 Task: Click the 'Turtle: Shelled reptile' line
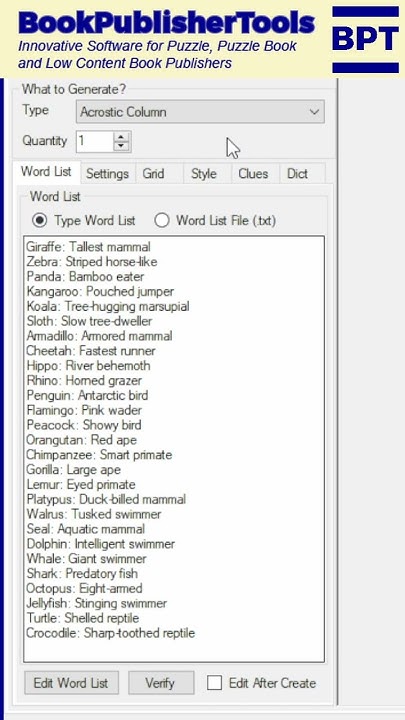pos(83,619)
